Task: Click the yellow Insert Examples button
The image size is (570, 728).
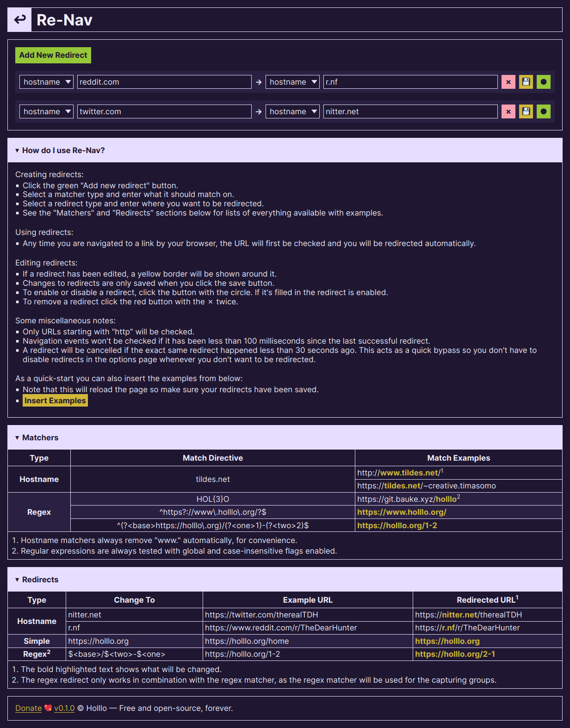Action: tap(55, 401)
